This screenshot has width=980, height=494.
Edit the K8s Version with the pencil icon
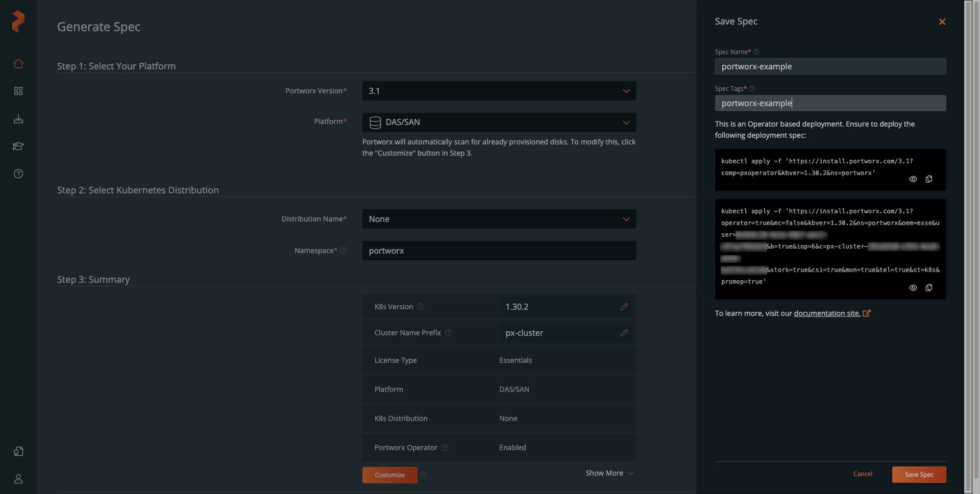click(624, 307)
